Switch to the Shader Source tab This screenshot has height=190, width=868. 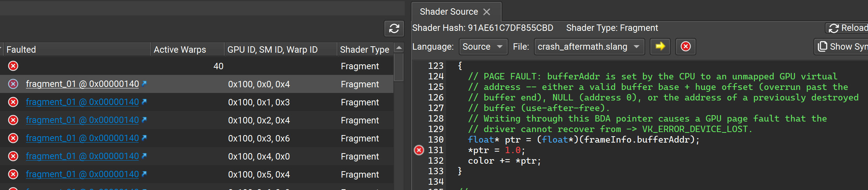click(449, 12)
